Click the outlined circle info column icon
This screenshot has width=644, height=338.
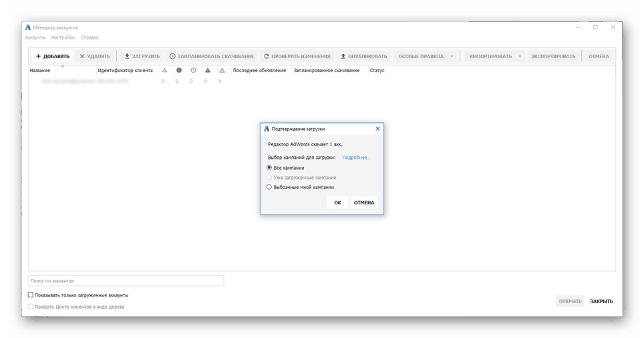pyautogui.click(x=193, y=70)
